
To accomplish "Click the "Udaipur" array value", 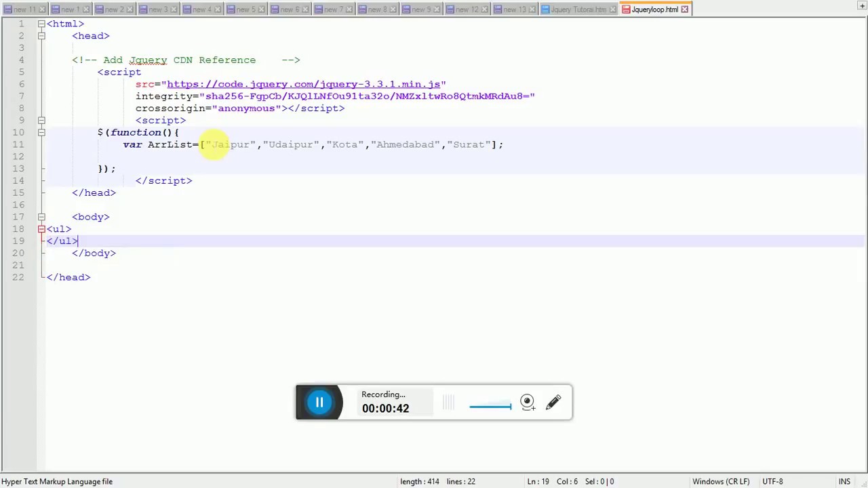I will click(x=291, y=144).
